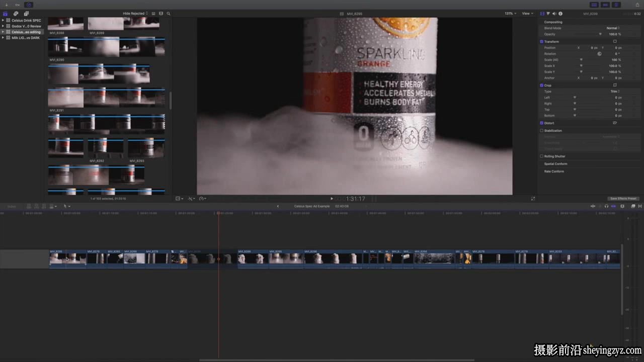Click the Import Media arrow icon
This screenshot has height=362, width=644.
[x=6, y=5]
